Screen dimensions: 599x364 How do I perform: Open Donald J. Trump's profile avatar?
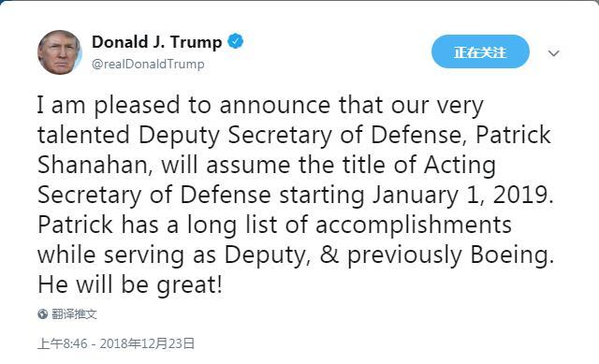pyautogui.click(x=60, y=52)
